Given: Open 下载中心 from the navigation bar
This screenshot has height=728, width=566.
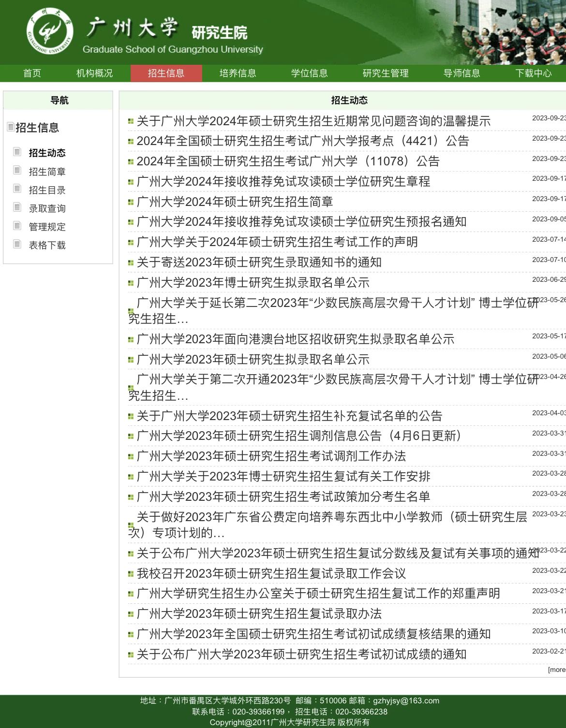Looking at the screenshot, I should pyautogui.click(x=533, y=73).
